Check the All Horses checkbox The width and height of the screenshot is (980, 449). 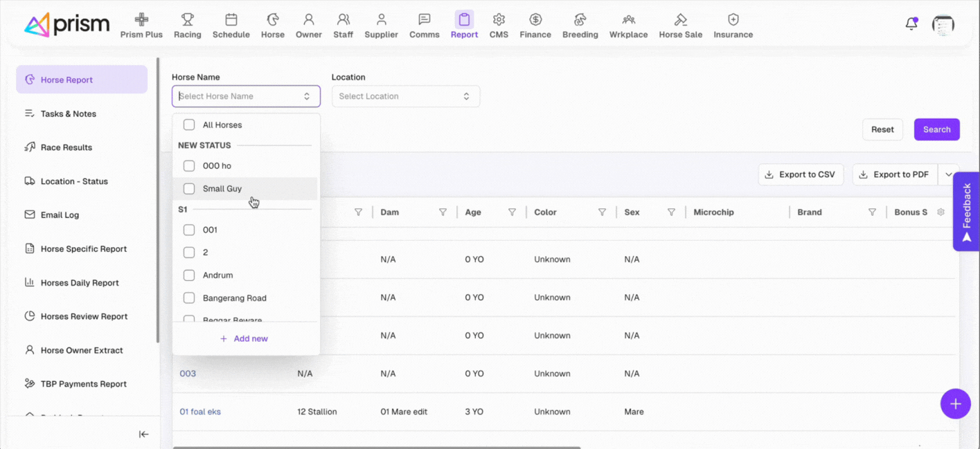pos(189,125)
